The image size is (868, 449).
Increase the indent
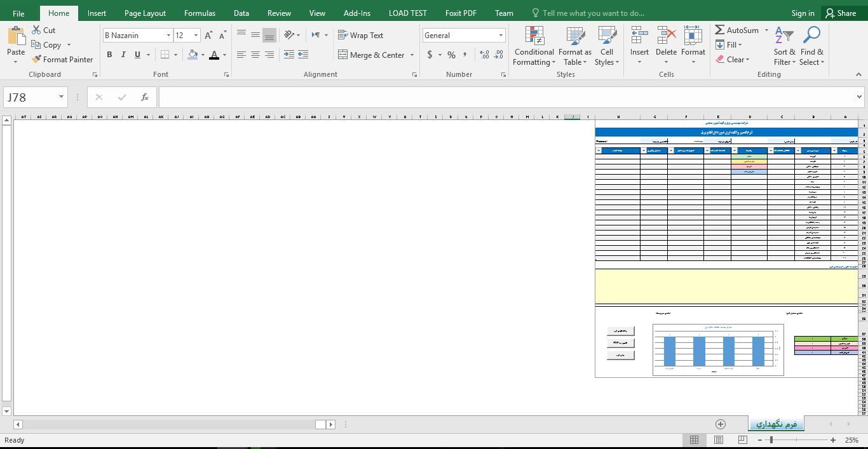coord(303,55)
